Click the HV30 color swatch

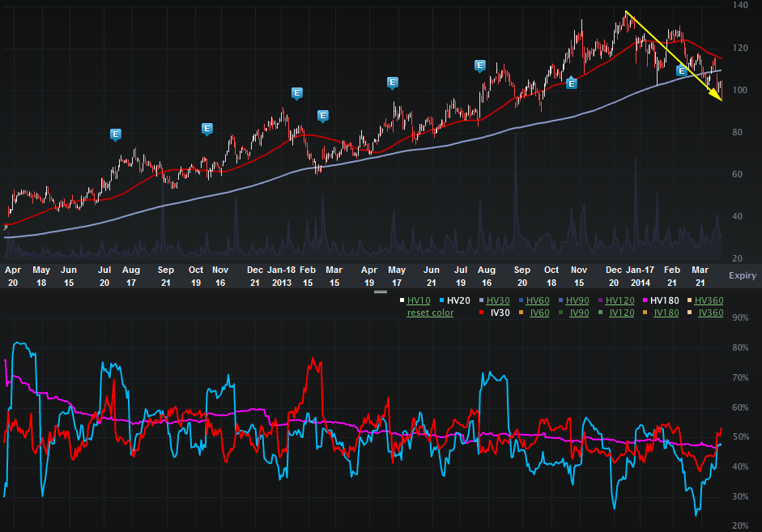pyautogui.click(x=482, y=300)
